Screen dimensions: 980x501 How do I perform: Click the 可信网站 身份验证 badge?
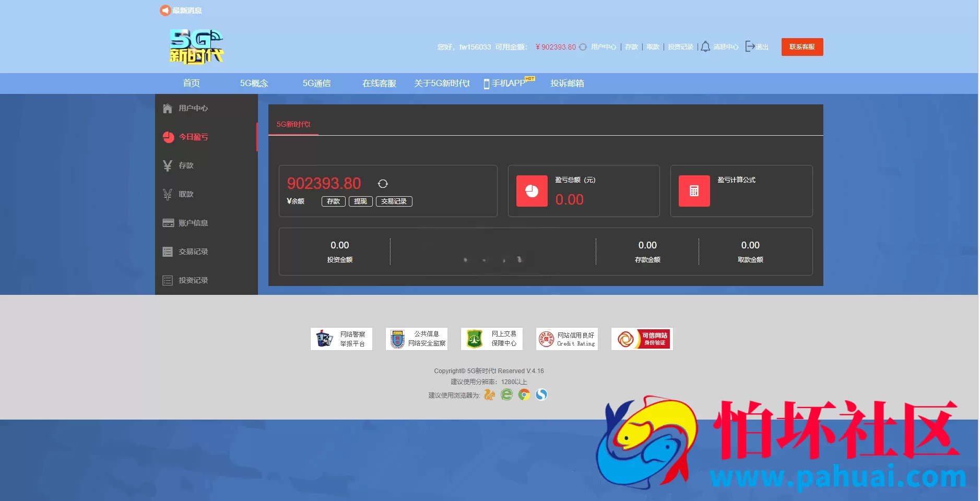[x=642, y=339]
